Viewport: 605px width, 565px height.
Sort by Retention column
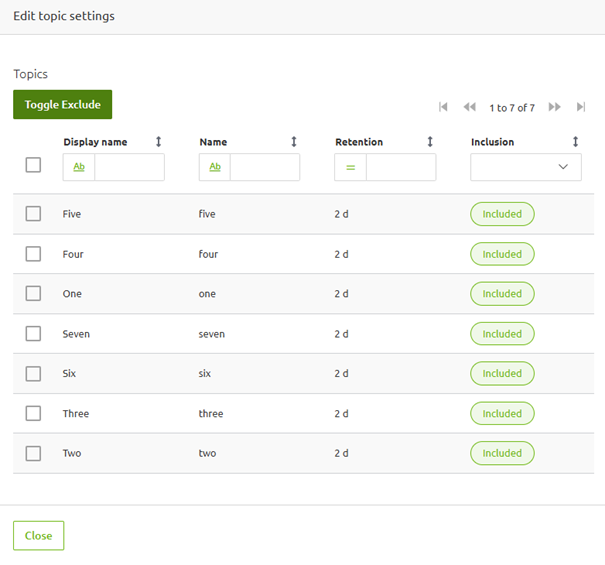(430, 142)
